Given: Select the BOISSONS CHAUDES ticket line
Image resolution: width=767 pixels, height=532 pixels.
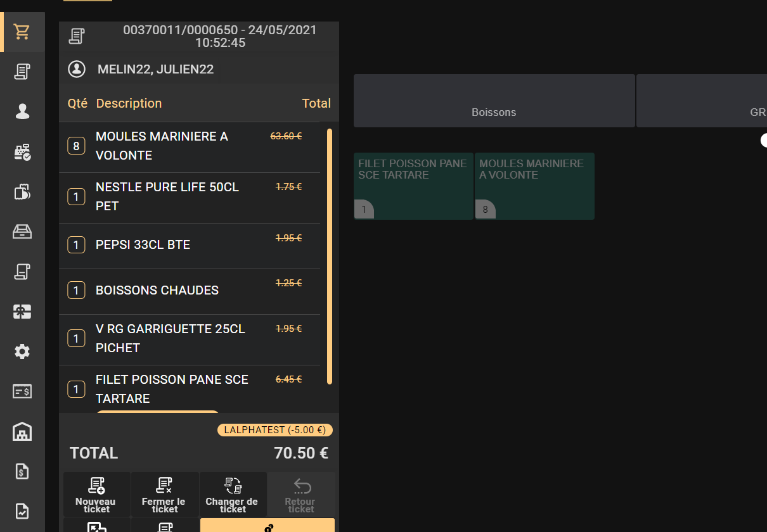Looking at the screenshot, I should click(x=190, y=291).
